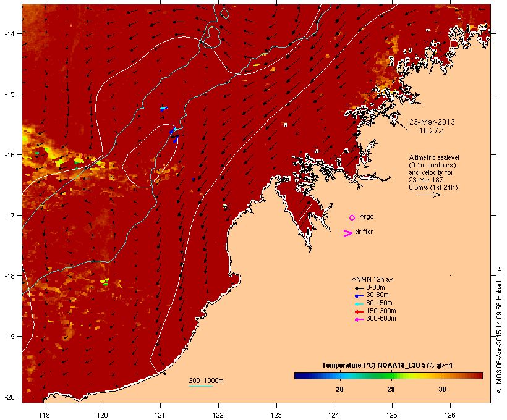Screen dimensions: 507x420
Task: Click the 'Altimetric sealevel' legend text
Action: click(434, 157)
